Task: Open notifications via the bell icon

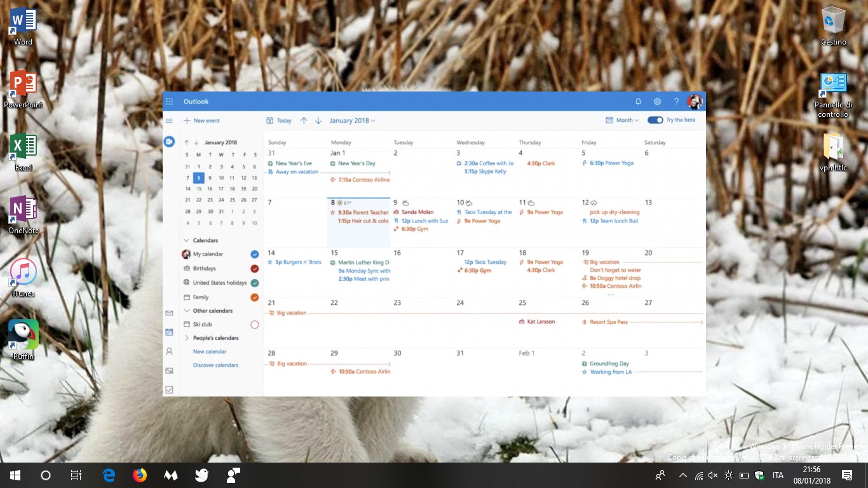Action: (x=638, y=101)
